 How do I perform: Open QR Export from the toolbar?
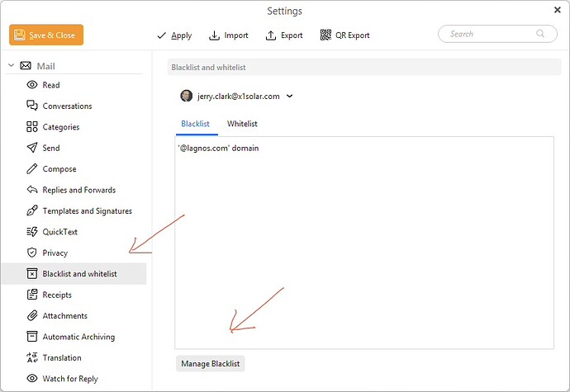click(x=344, y=35)
